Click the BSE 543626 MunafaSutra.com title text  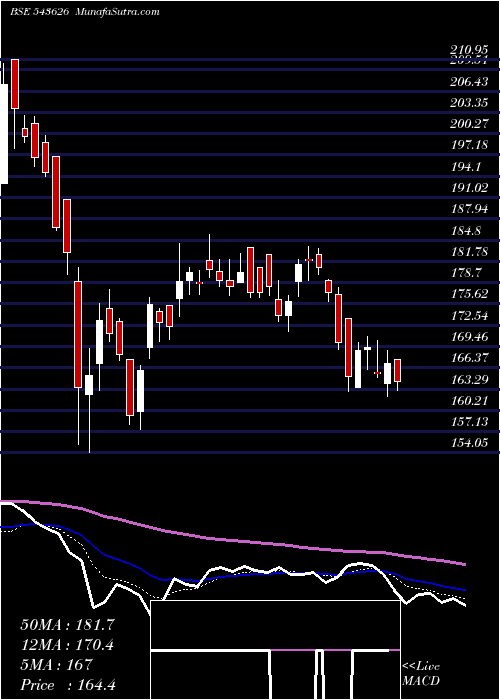click(84, 12)
